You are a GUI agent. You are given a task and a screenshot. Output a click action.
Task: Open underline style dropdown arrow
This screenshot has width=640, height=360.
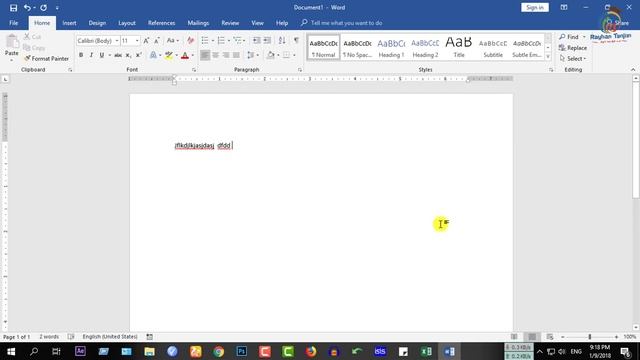(x=109, y=55)
